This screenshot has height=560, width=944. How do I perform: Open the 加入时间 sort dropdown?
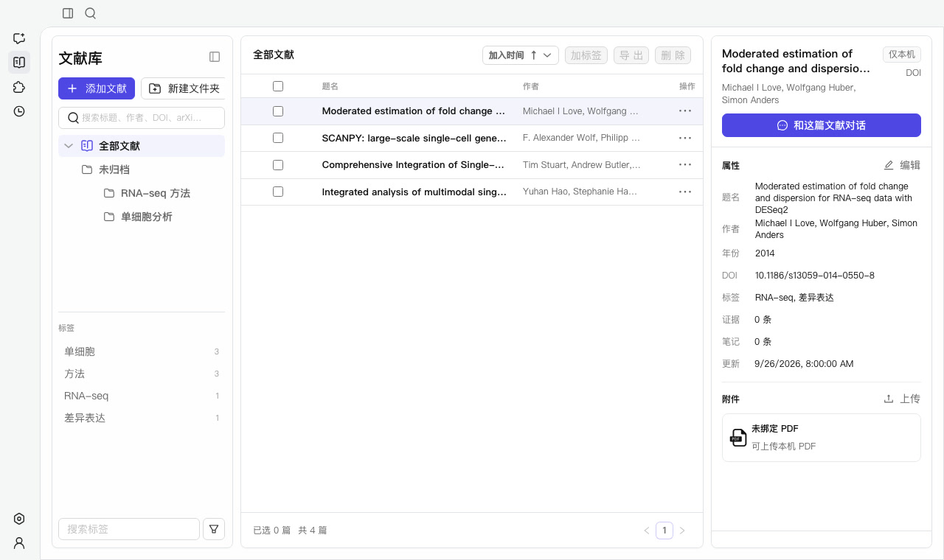tap(521, 55)
